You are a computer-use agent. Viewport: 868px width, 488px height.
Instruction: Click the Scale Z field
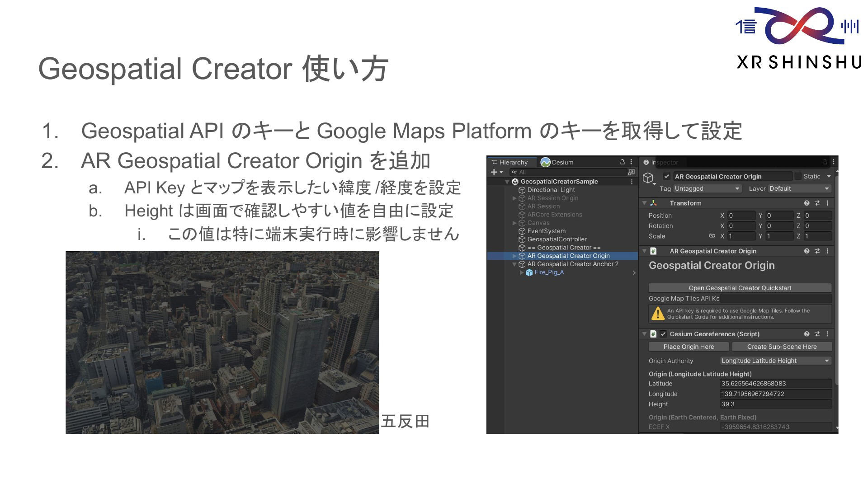coord(818,236)
